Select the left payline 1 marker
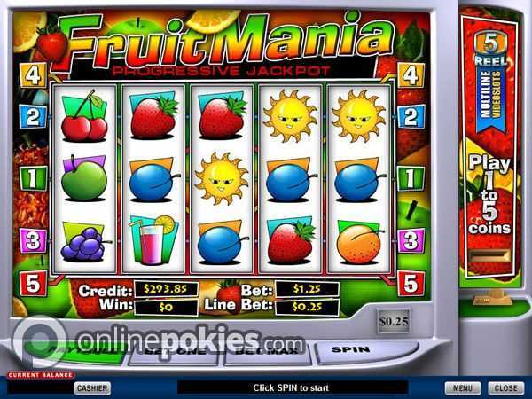The height and width of the screenshot is (399, 532). point(33,178)
